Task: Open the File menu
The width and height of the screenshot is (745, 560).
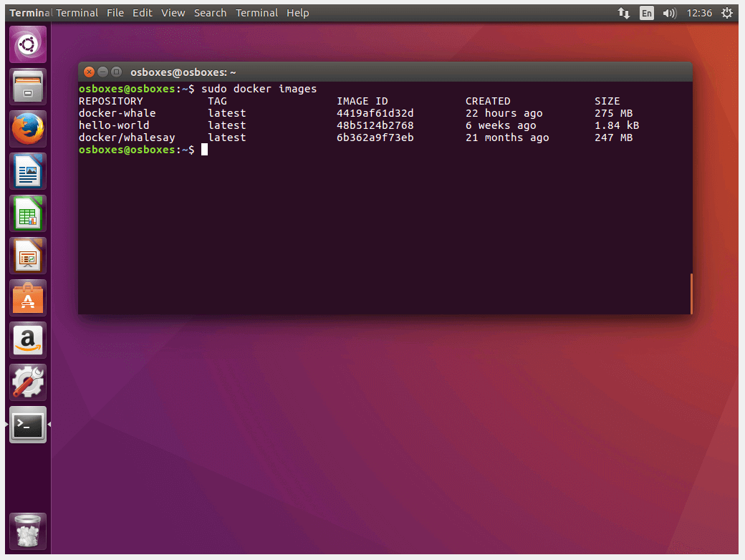Action: click(115, 13)
